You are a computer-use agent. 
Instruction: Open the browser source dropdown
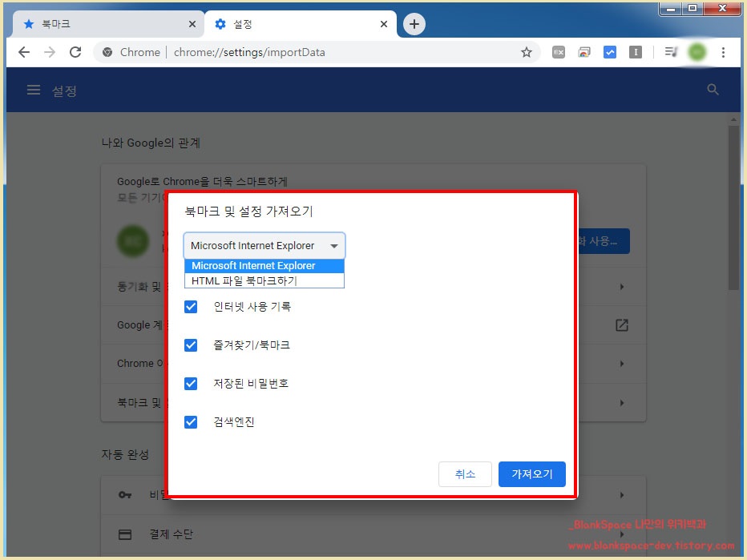[264, 246]
